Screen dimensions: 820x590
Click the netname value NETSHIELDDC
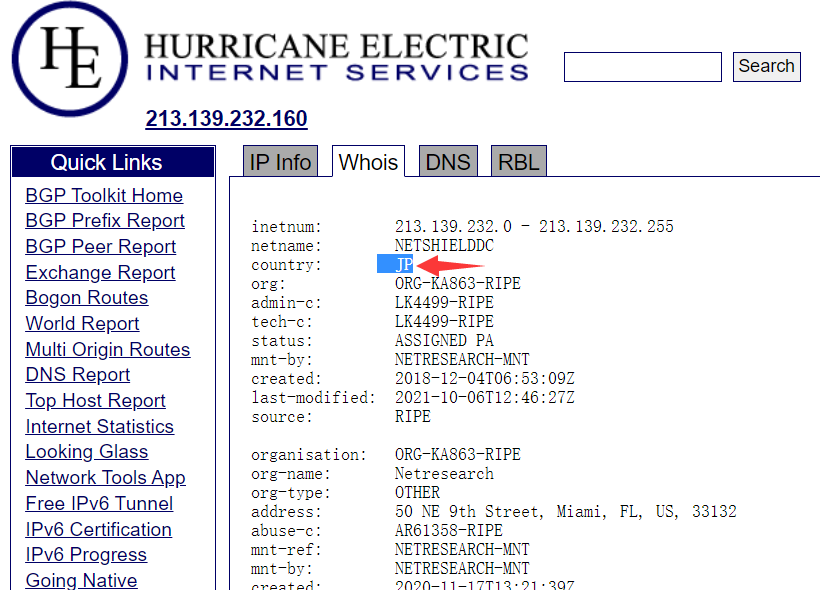[444, 245]
